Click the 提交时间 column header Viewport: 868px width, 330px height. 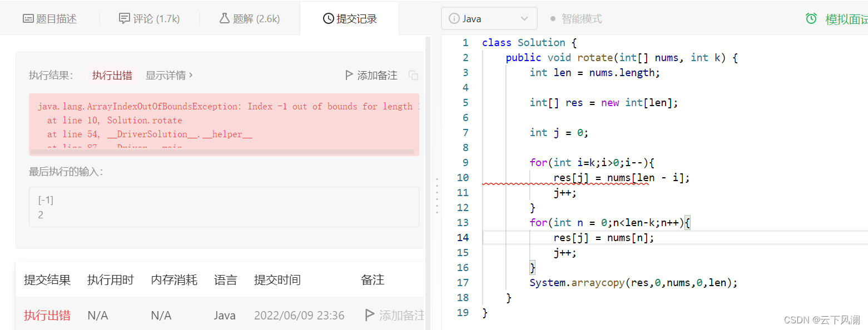coord(277,279)
